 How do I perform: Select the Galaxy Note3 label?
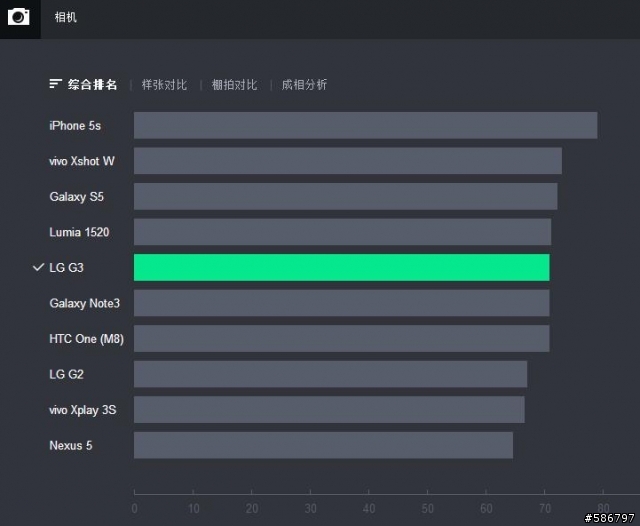(85, 303)
